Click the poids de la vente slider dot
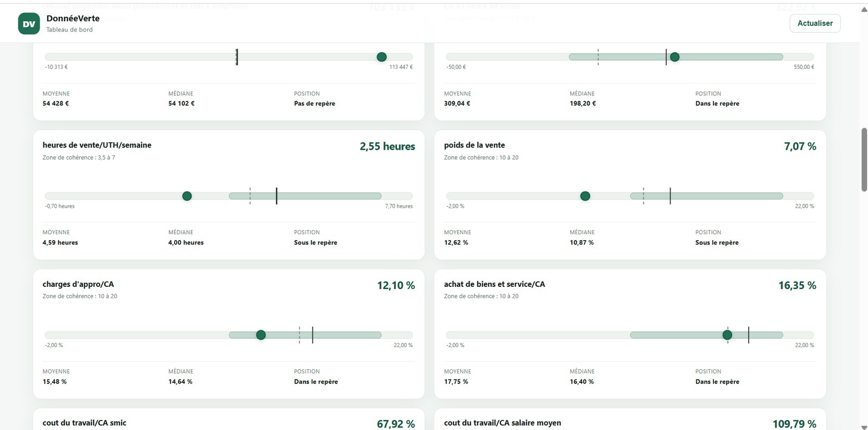The width and height of the screenshot is (868, 430). pyautogui.click(x=585, y=196)
